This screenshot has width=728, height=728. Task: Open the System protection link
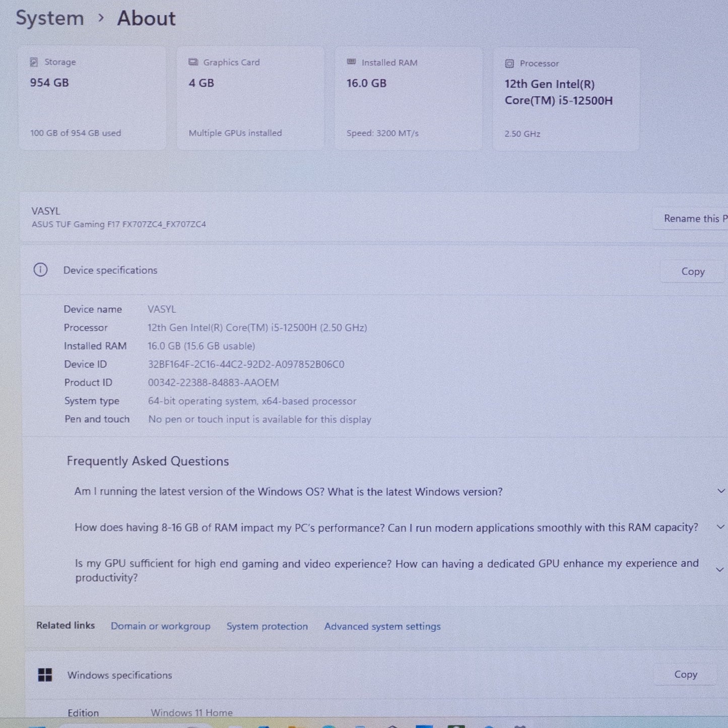point(267,626)
